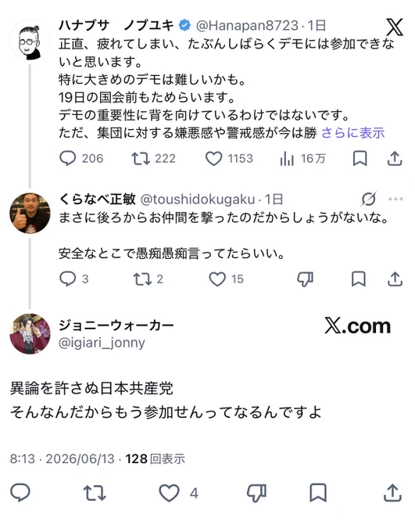Open @Hanapan8723 profile handle

pos(247,26)
